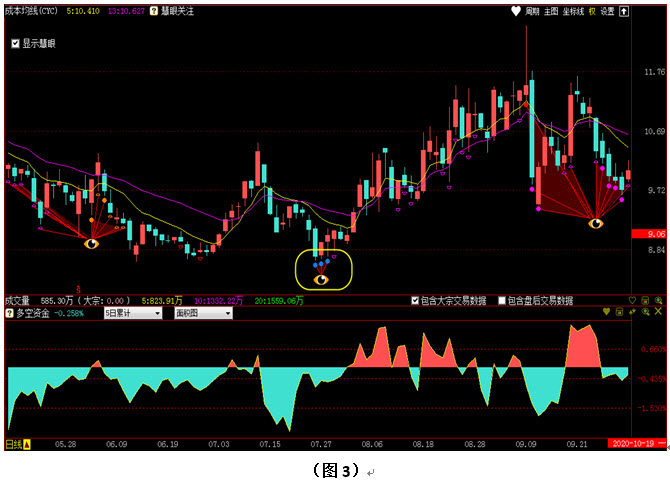670x492 pixels.
Task: Open the 主图 main chart menu
Action: click(551, 12)
